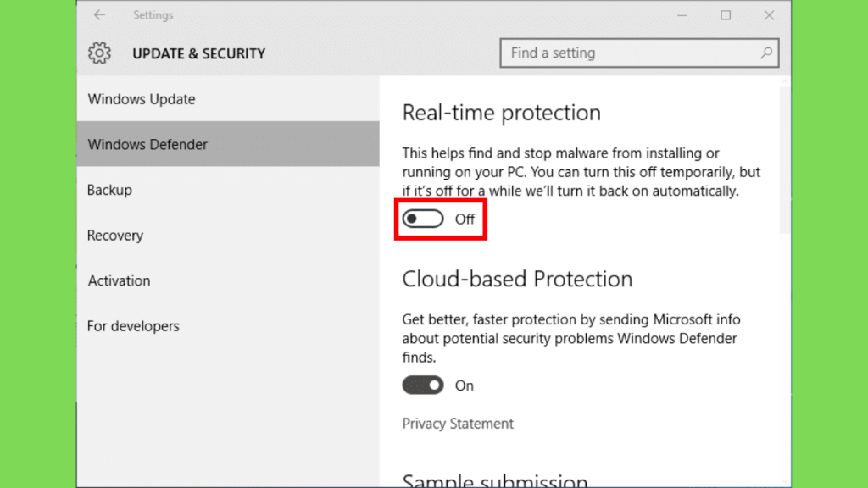Disable the Cloud-based Protection switch
This screenshot has height=488, width=868.
423,385
